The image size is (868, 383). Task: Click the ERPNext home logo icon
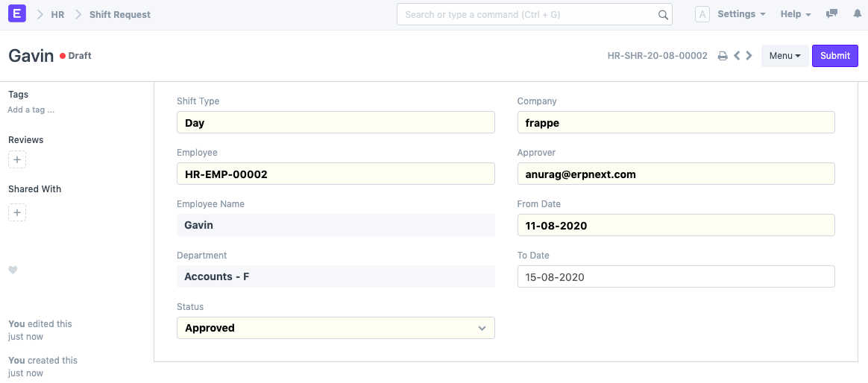(17, 14)
